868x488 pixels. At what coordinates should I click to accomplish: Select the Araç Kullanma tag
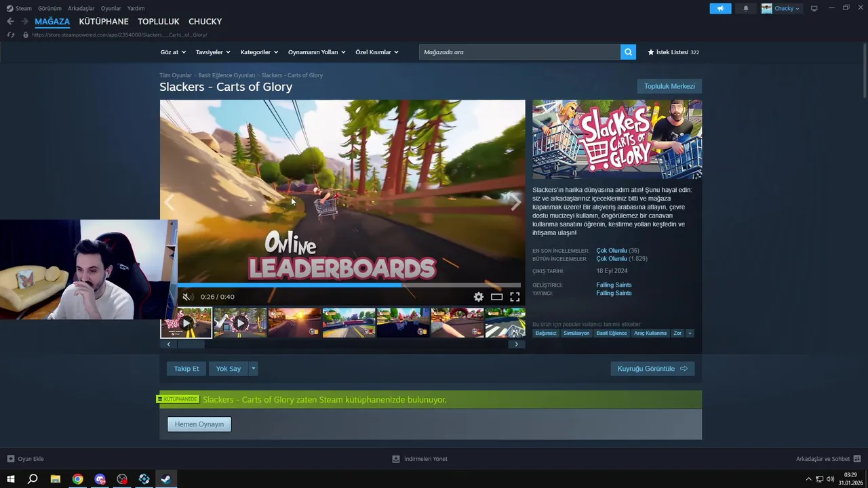[x=650, y=333]
